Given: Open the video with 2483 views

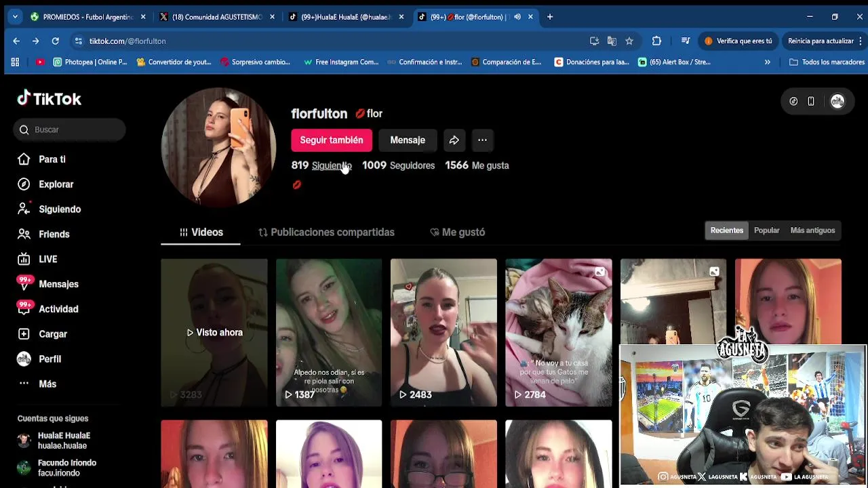Looking at the screenshot, I should pos(443,333).
